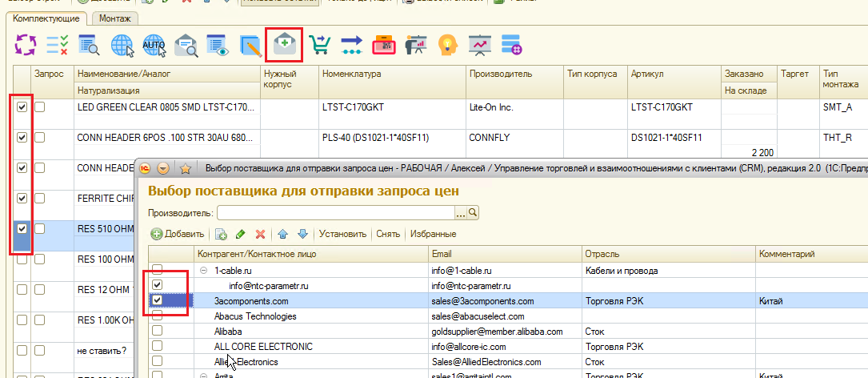Screen dimensions: 868x378
Task: Open the orange round dropdown menu in dialog title
Action: [164, 169]
